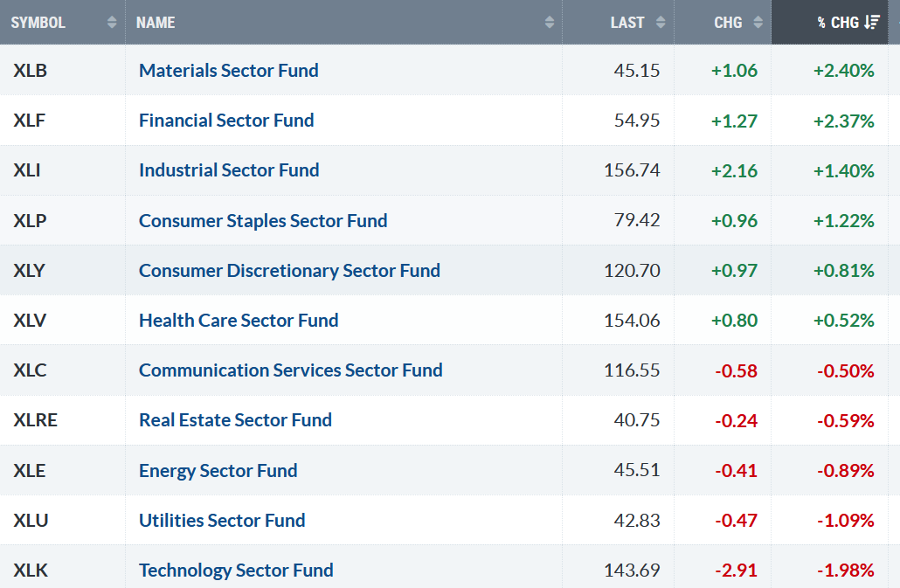Click the XLB ticker symbol cell
The height and width of the screenshot is (588, 900).
[31, 70]
